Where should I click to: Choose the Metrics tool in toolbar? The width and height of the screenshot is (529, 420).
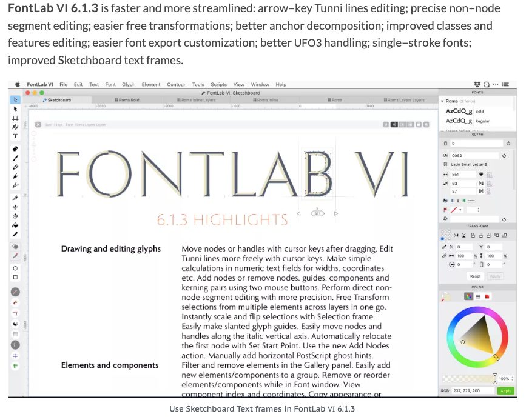pyautogui.click(x=15, y=118)
